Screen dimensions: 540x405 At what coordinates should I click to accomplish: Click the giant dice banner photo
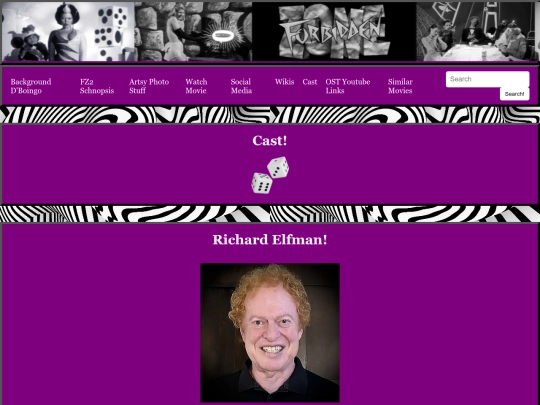[x=68, y=32]
